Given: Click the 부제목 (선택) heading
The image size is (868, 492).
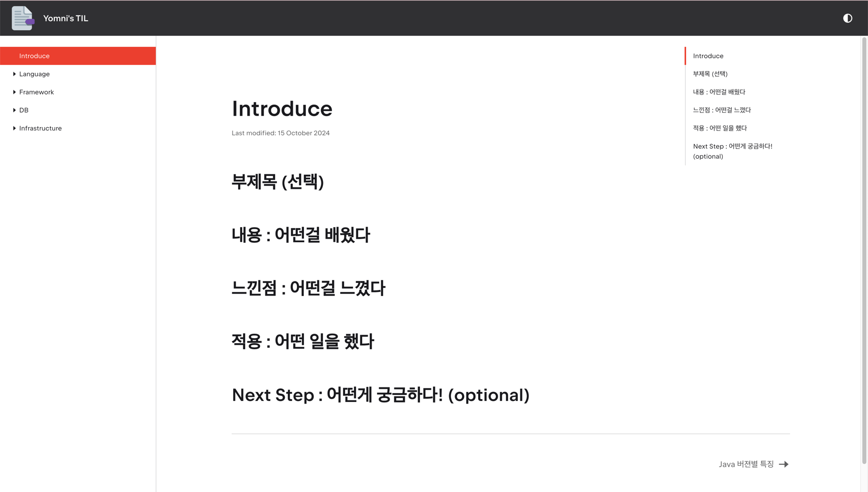Looking at the screenshot, I should tap(277, 181).
